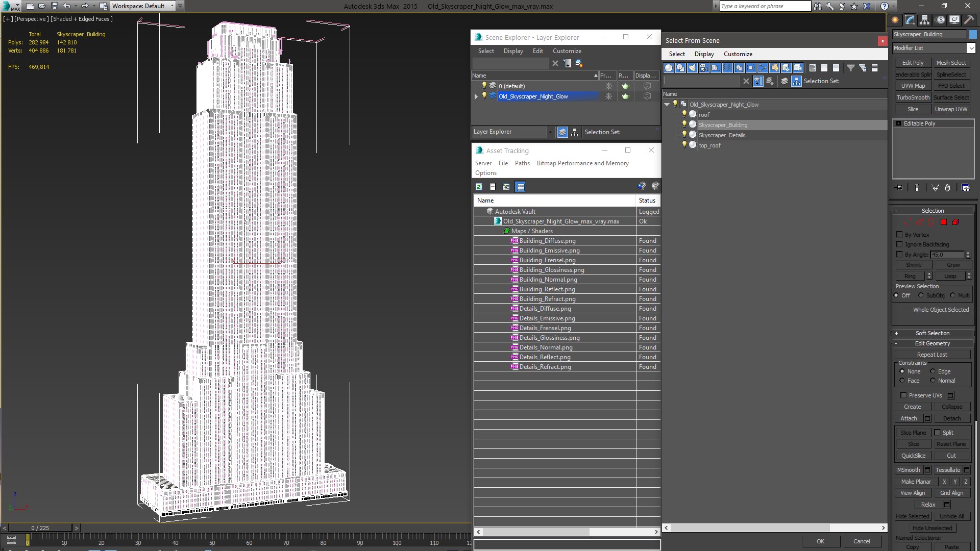The image size is (980, 551).
Task: Click Make Unique icon below modifier stack
Action: 935,188
